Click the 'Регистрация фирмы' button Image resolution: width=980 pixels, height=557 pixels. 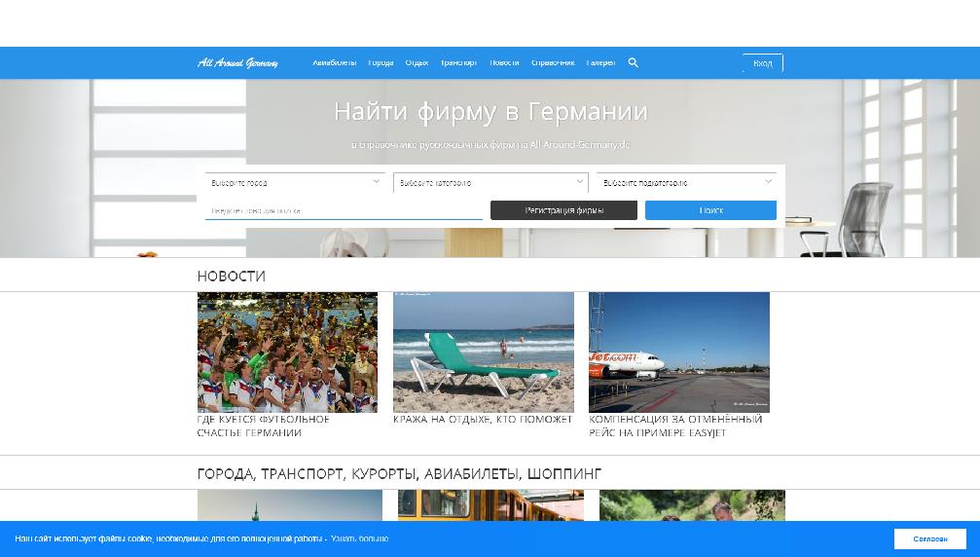click(x=563, y=210)
